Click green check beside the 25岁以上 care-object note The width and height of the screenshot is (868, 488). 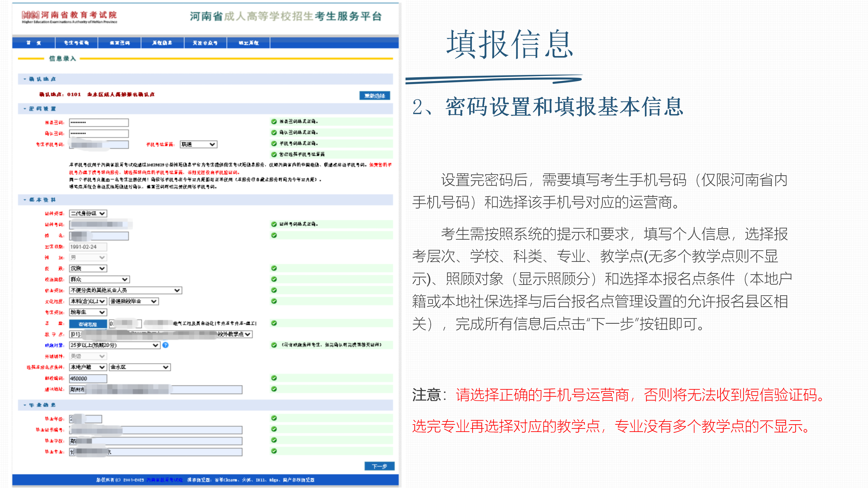coord(274,345)
